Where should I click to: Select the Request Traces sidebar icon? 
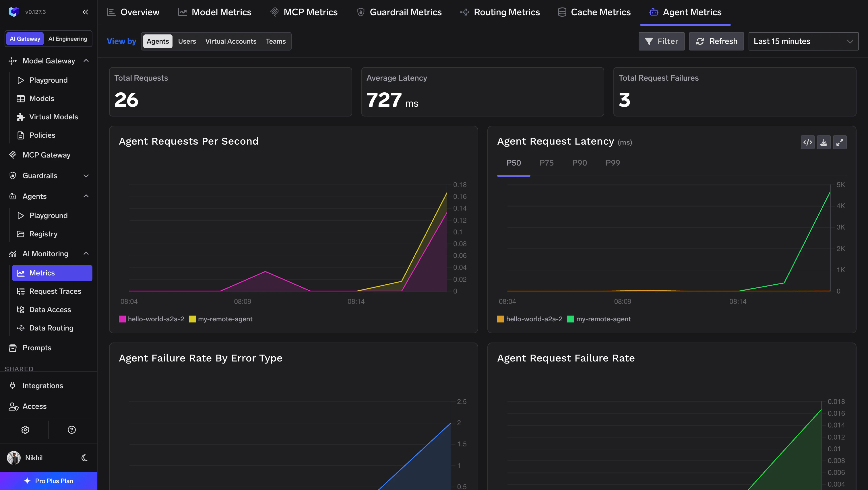click(21, 291)
